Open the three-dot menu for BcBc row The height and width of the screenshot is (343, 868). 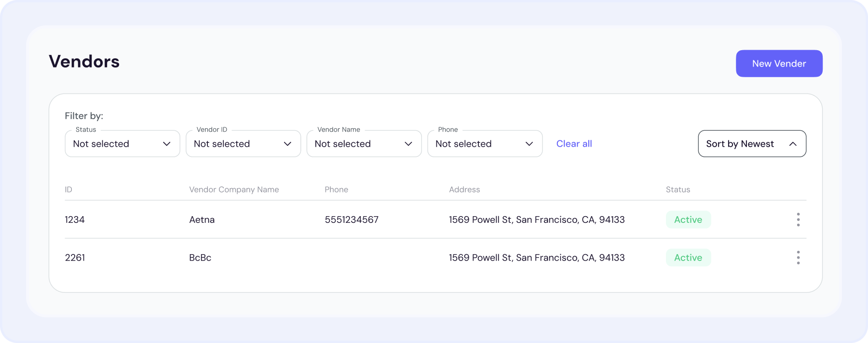(798, 258)
